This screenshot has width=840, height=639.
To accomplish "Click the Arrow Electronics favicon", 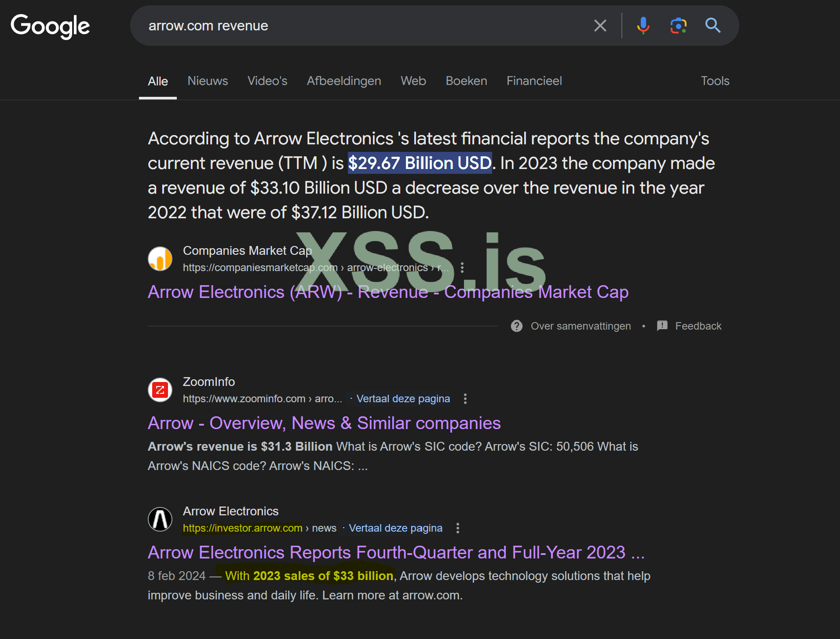I will (160, 519).
